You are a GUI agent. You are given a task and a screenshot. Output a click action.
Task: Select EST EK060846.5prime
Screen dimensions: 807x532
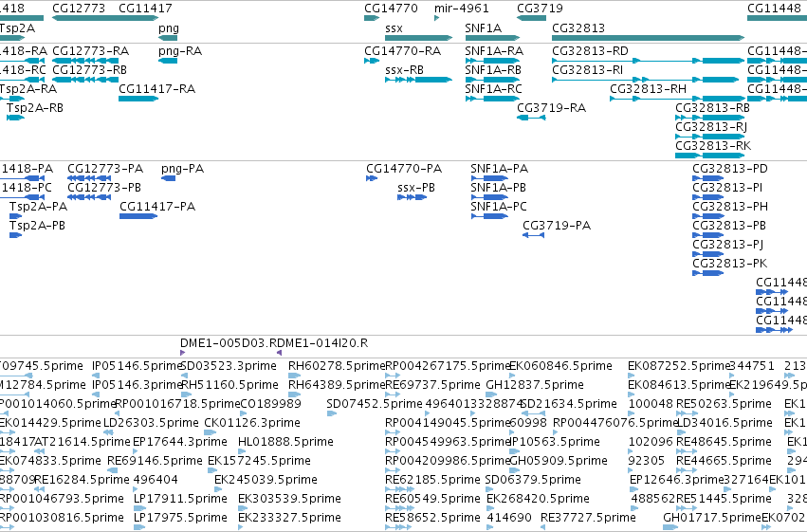pyautogui.click(x=560, y=366)
